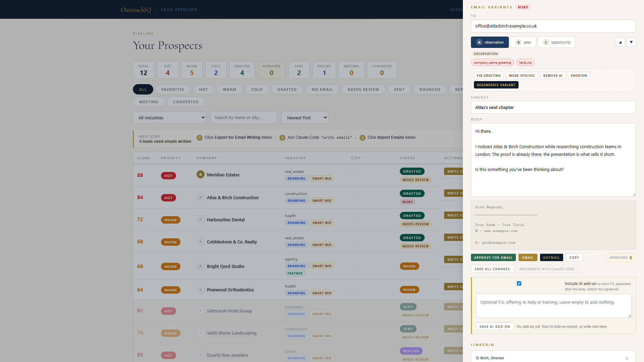Image resolution: width=644 pixels, height=362 pixels.
Task: Select the Hot 4 stat card
Action: [x=168, y=70]
